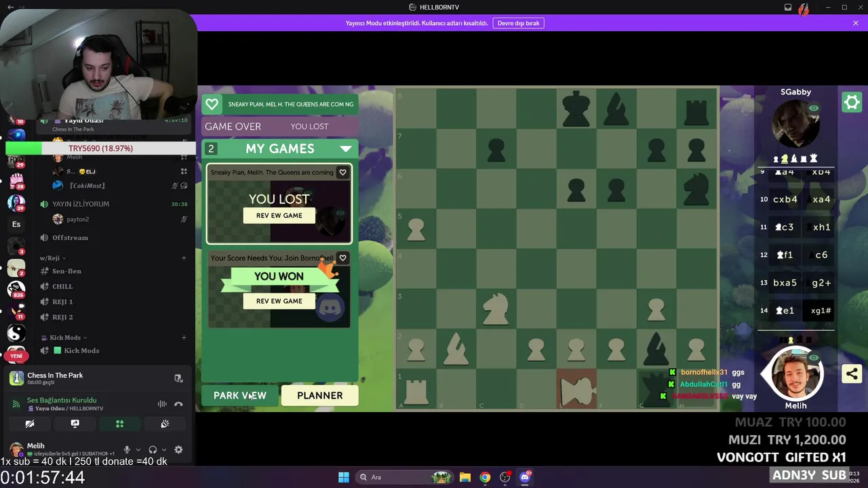Click the voice connection signal icon
The image size is (868, 488).
pyautogui.click(x=16, y=404)
